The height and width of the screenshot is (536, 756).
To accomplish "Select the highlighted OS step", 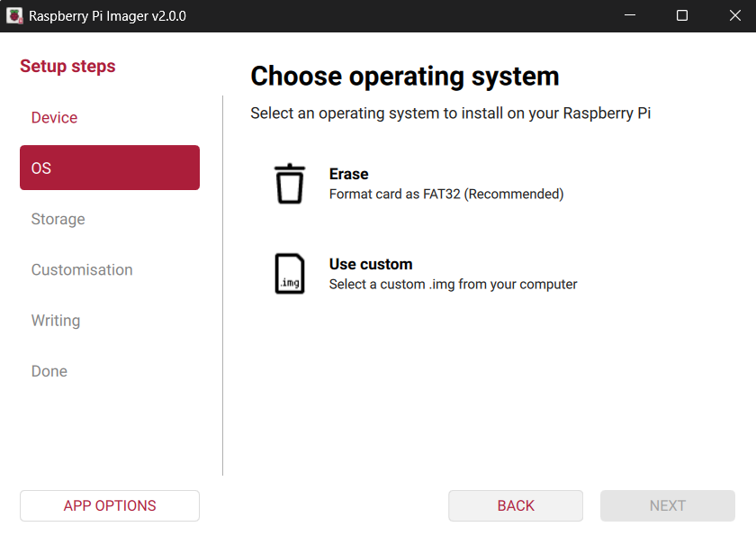I will 110,168.
